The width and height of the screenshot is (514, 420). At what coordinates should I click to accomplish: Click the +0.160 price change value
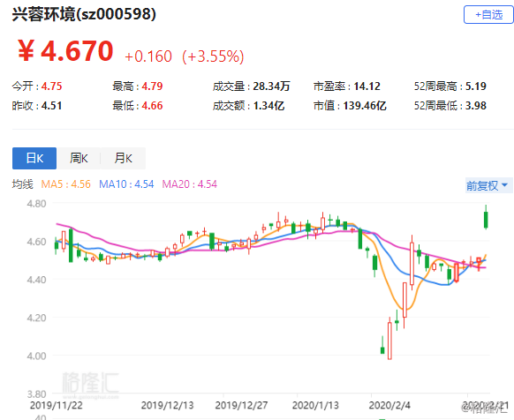148,56
